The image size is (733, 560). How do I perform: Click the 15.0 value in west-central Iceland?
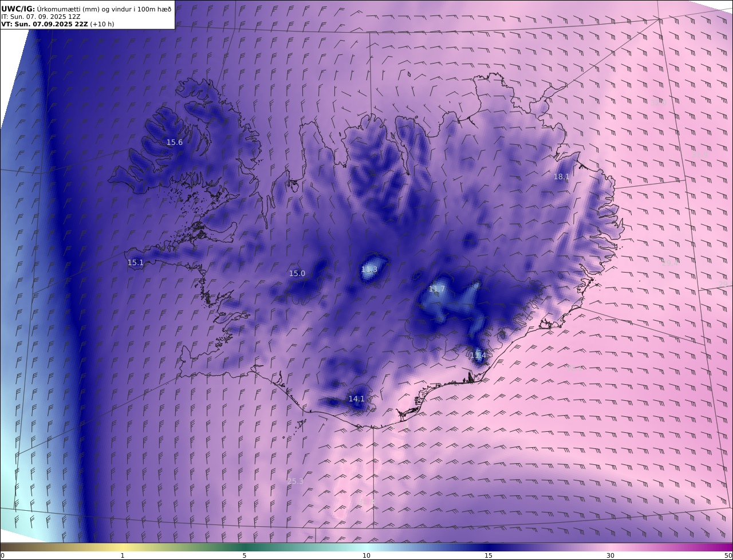297,274
